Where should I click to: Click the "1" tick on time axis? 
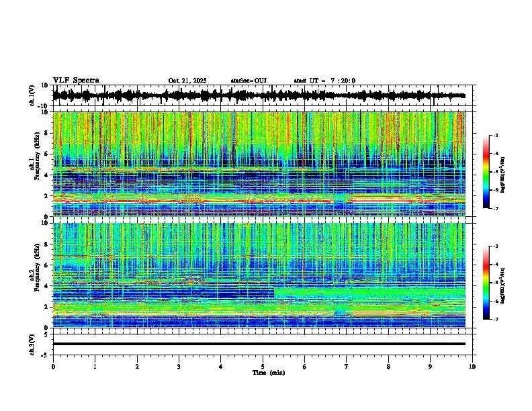[95, 367]
